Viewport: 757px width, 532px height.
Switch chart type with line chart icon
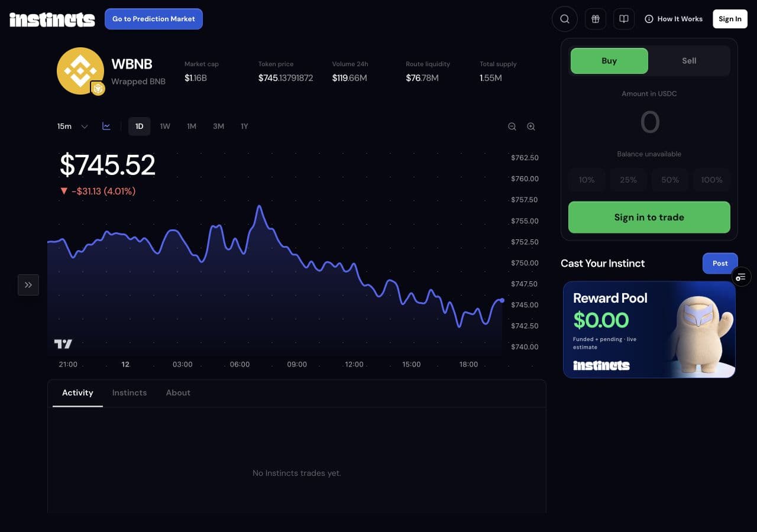[x=106, y=126]
